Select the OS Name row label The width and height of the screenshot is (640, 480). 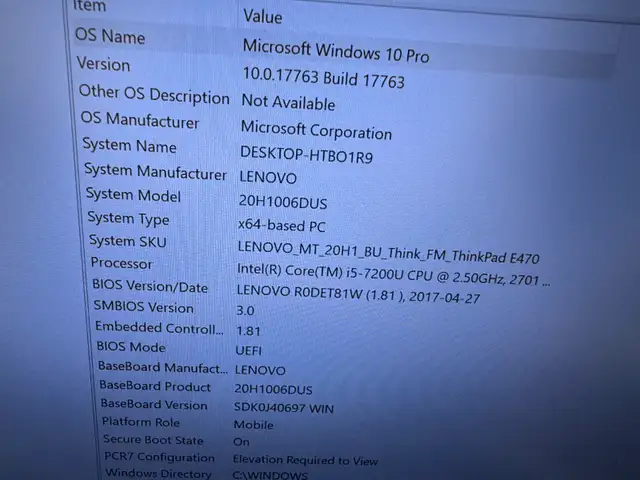tap(110, 36)
